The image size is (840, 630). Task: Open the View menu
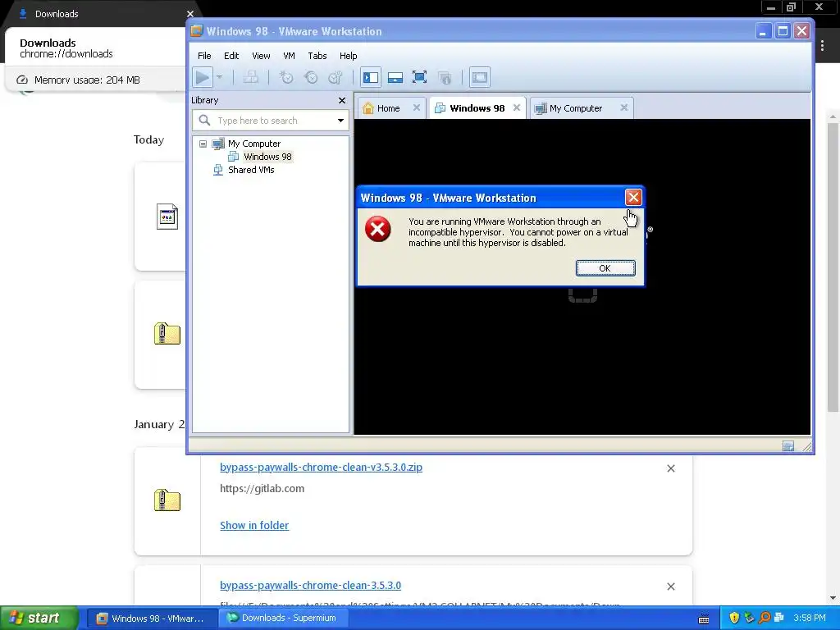[261, 56]
